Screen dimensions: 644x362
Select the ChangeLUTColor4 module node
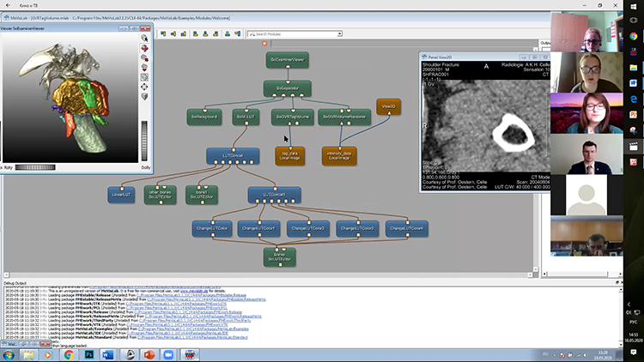click(x=407, y=229)
